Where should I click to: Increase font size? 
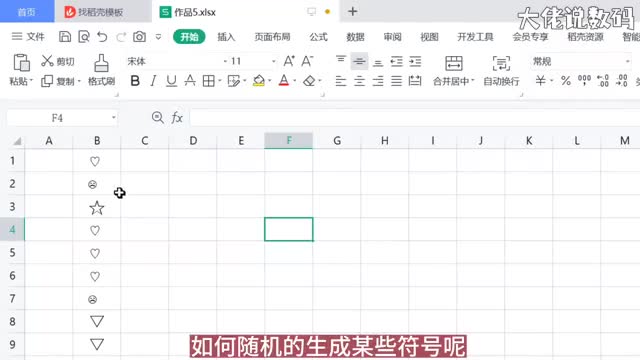[289, 61]
